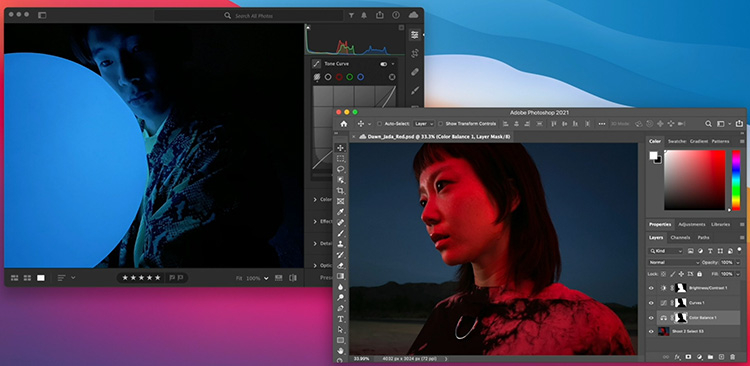Image resolution: width=750 pixels, height=366 pixels.
Task: Select the blue channel curve circle
Action: pos(360,77)
